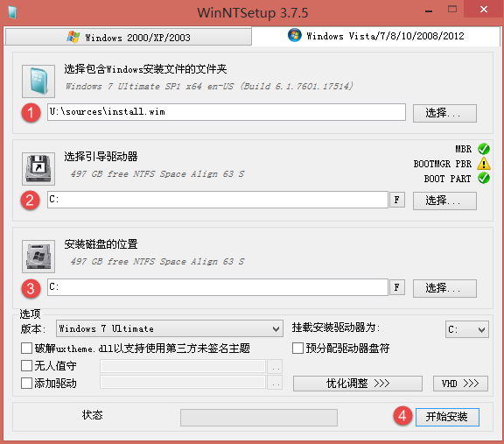The width and height of the screenshot is (504, 444).
Task: Click the Windows XP flag icon on first tab
Action: (x=73, y=37)
